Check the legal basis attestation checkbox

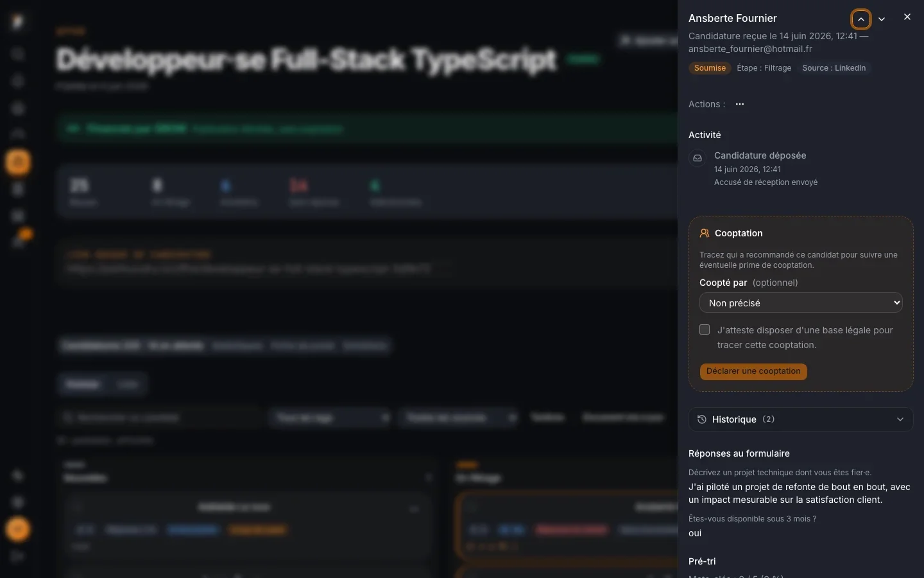pyautogui.click(x=705, y=329)
